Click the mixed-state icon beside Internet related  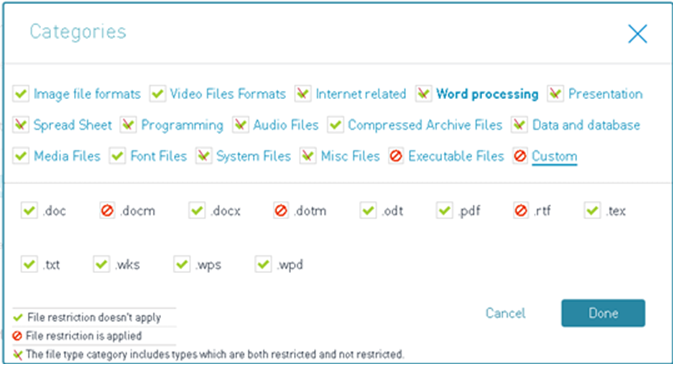pyautogui.click(x=303, y=94)
